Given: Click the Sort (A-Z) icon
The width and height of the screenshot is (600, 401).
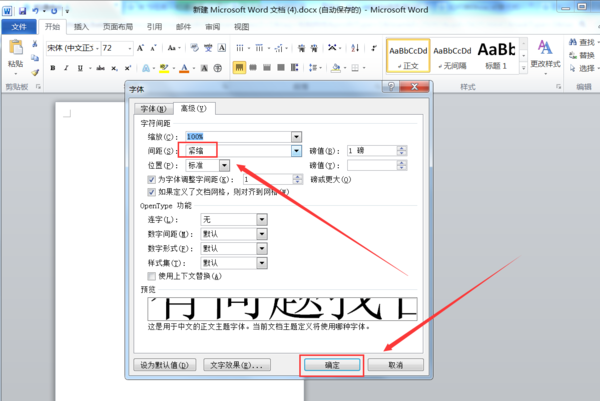Looking at the screenshot, I should [x=355, y=48].
